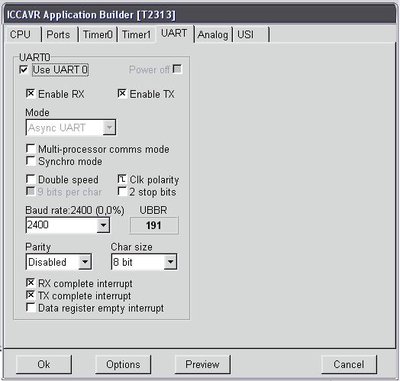Click the Ok button
This screenshot has height=381, width=400.
(x=44, y=364)
